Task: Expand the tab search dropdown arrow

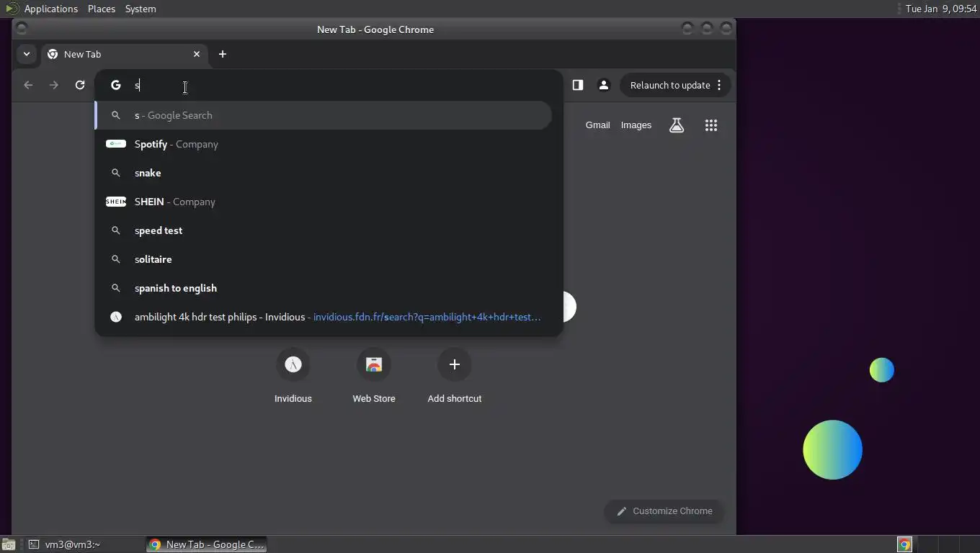Action: (26, 54)
